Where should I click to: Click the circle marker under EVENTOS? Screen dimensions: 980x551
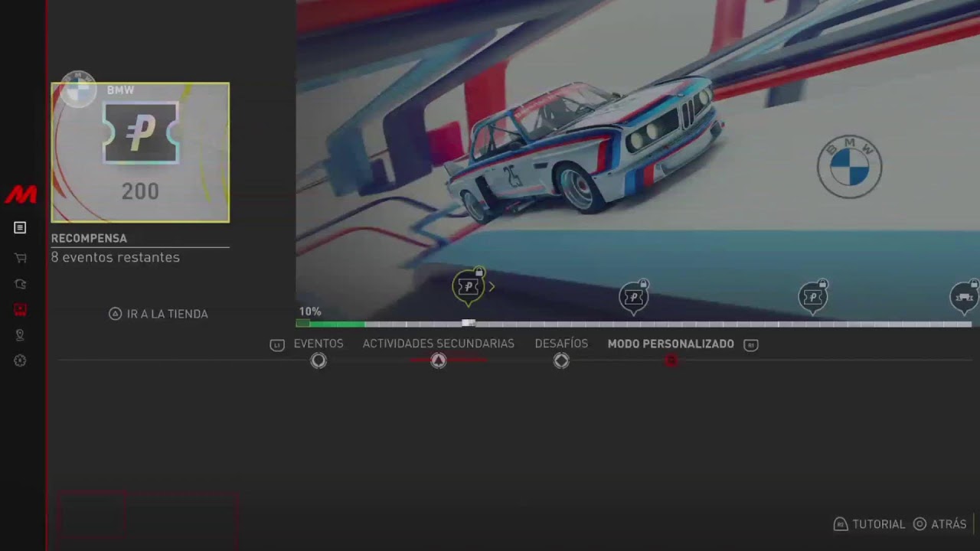coord(318,360)
